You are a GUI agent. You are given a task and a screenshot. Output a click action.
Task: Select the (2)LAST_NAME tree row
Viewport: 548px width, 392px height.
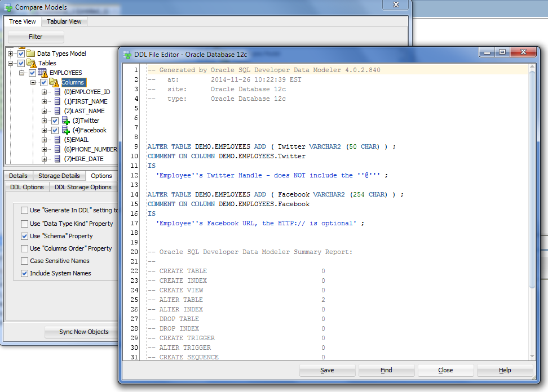[84, 111]
